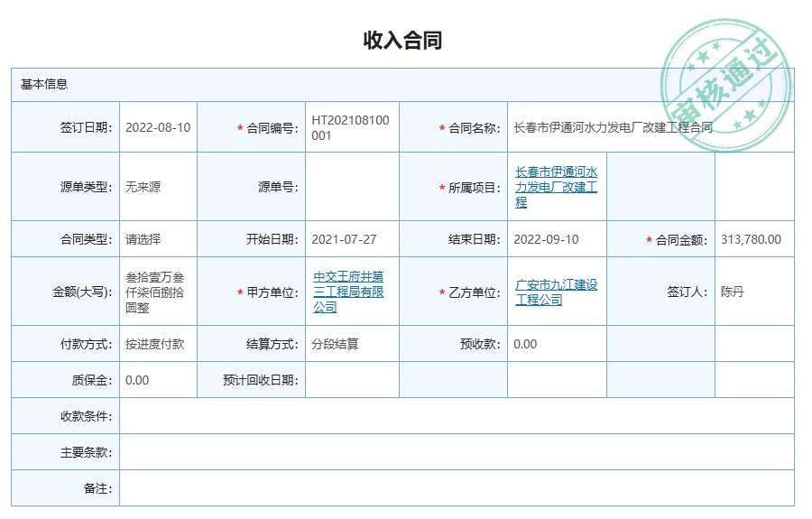The image size is (812, 519).
Task: Click the start date 2021-07-27
Action: (344, 239)
